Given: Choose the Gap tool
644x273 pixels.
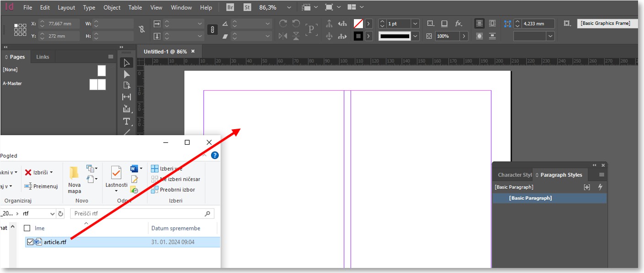Looking at the screenshot, I should [127, 97].
